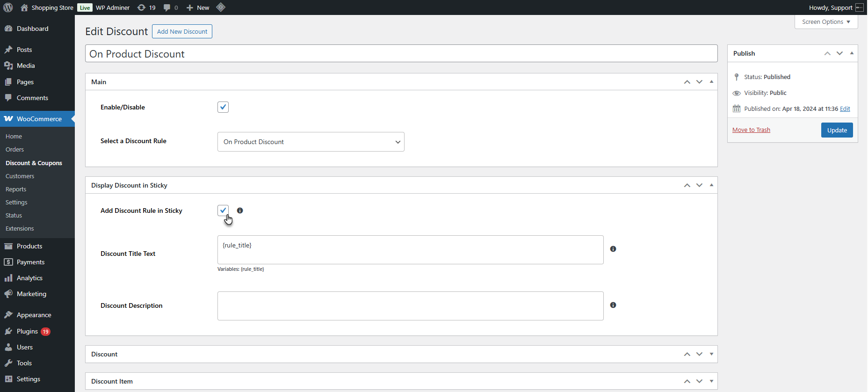This screenshot has width=868, height=392.
Task: Open the updates icon showing 19
Action: [x=141, y=7]
